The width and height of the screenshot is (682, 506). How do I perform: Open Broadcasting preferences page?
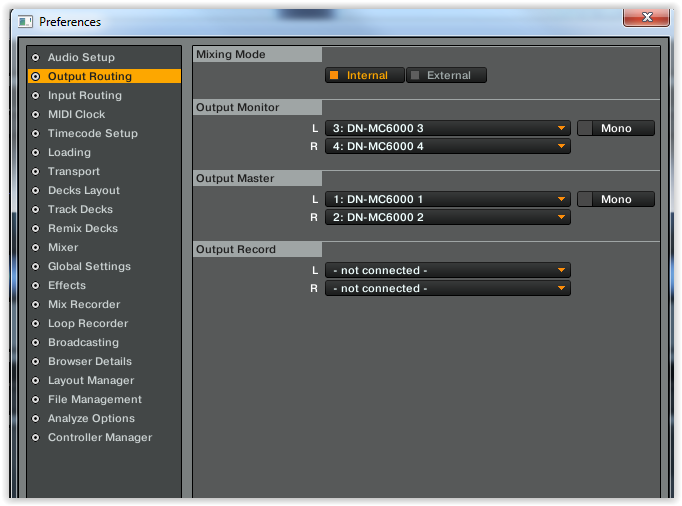[x=83, y=343]
